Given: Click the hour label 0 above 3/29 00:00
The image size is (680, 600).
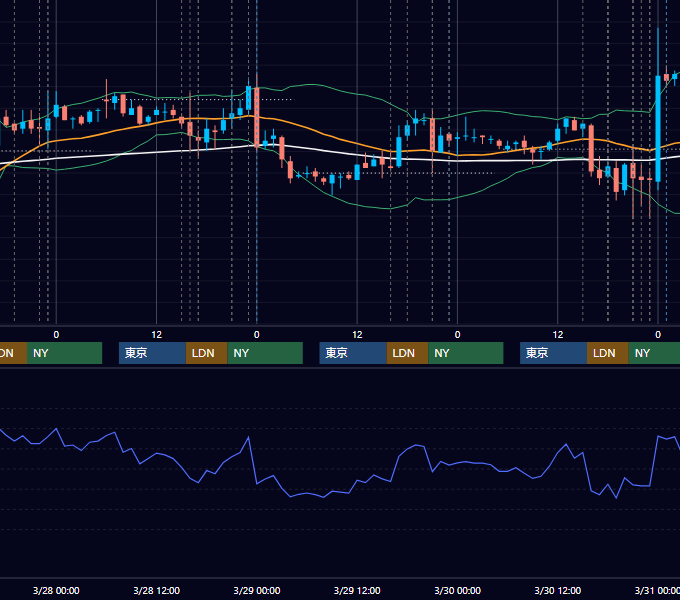Looking at the screenshot, I should (257, 335).
